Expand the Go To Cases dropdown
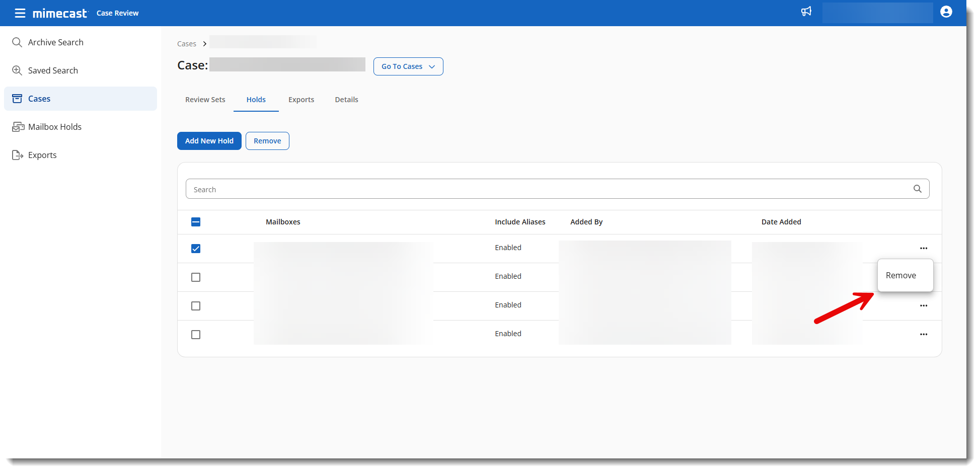Image resolution: width=980 pixels, height=472 pixels. point(408,66)
